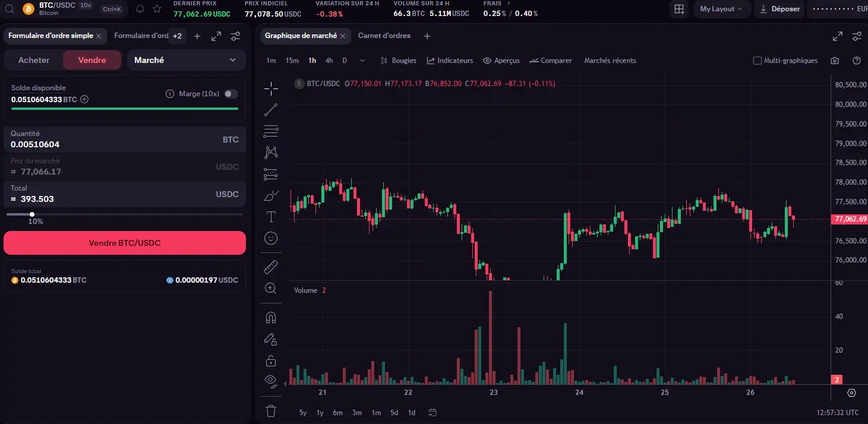Close the Graphique de marché tab
868x424 pixels.
point(342,36)
